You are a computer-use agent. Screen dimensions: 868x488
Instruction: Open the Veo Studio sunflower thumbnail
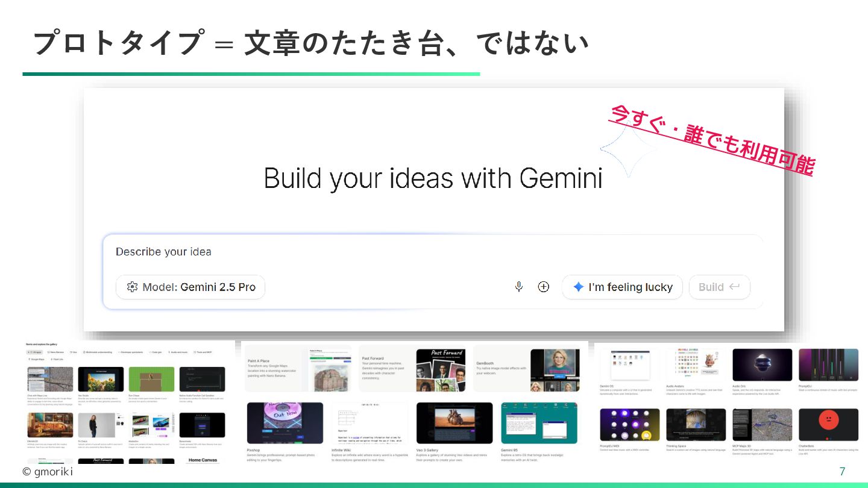point(101,379)
